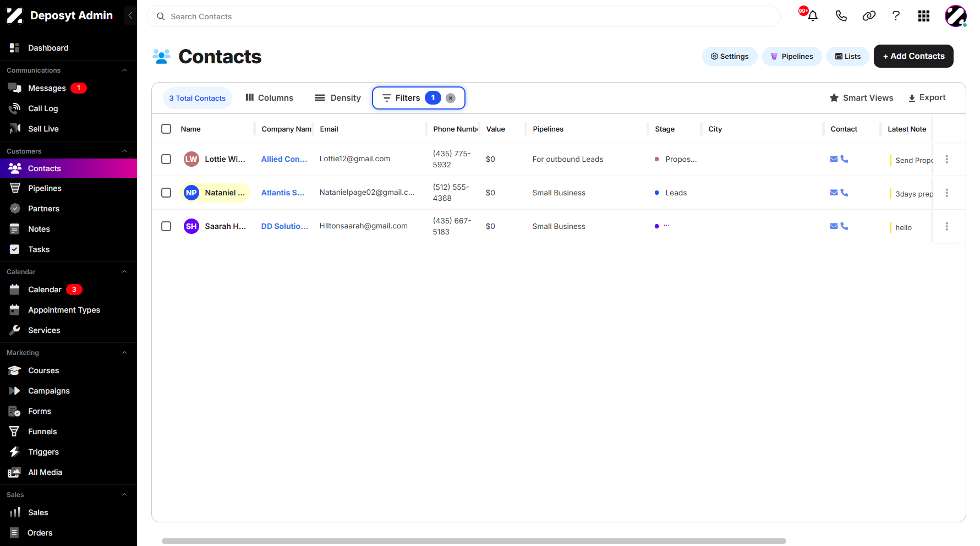Collapse the Sales section

coord(124,495)
